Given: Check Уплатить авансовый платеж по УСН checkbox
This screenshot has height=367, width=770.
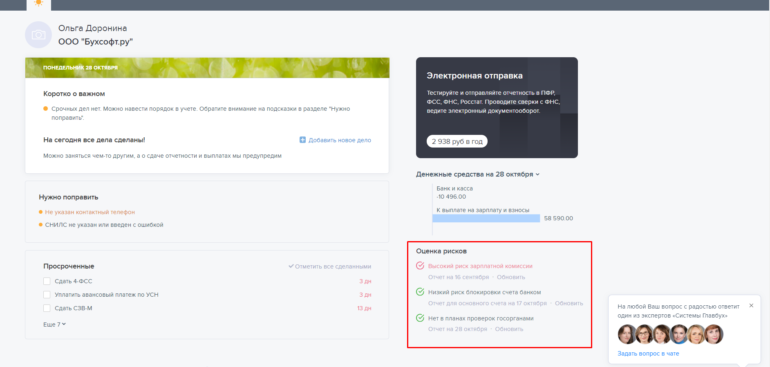Looking at the screenshot, I should 47,294.
